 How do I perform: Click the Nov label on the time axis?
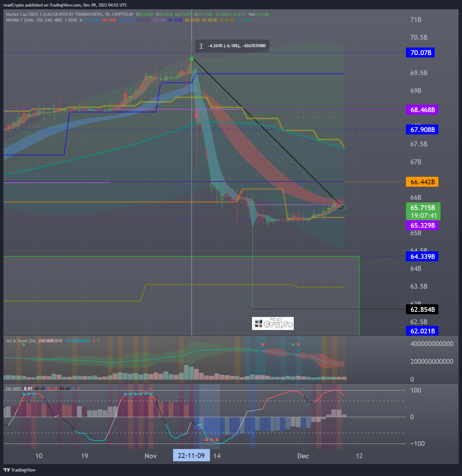150,456
